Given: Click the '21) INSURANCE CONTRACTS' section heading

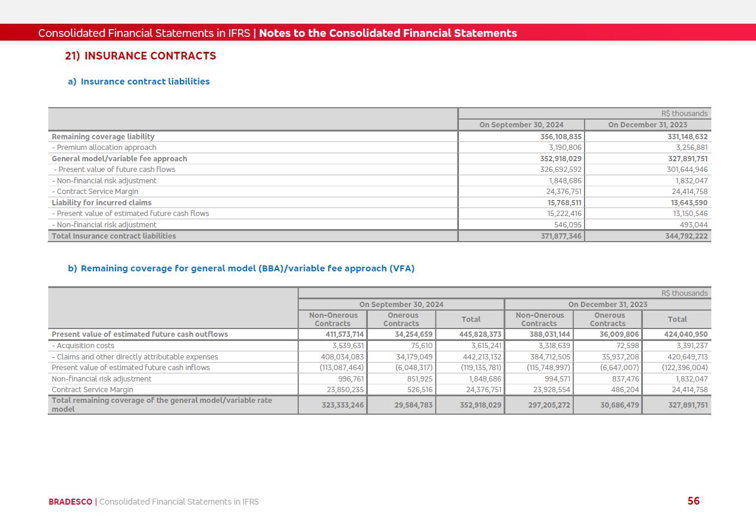Looking at the screenshot, I should (x=140, y=56).
